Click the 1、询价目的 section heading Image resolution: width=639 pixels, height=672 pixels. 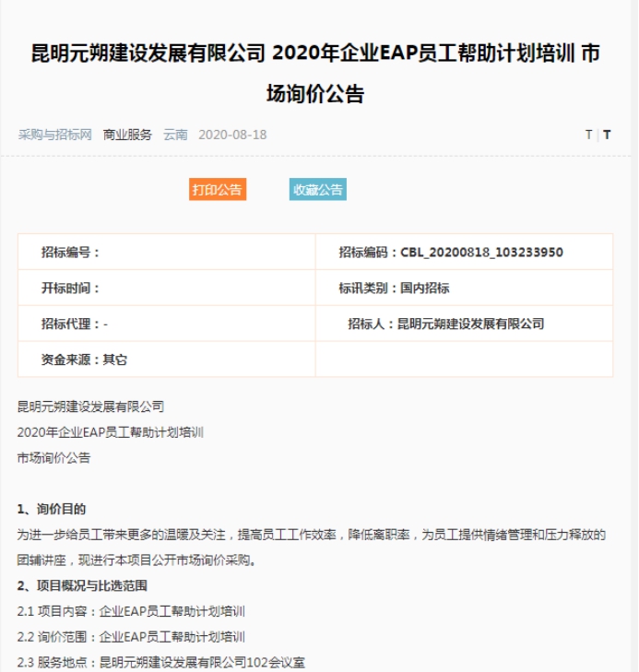click(52, 509)
